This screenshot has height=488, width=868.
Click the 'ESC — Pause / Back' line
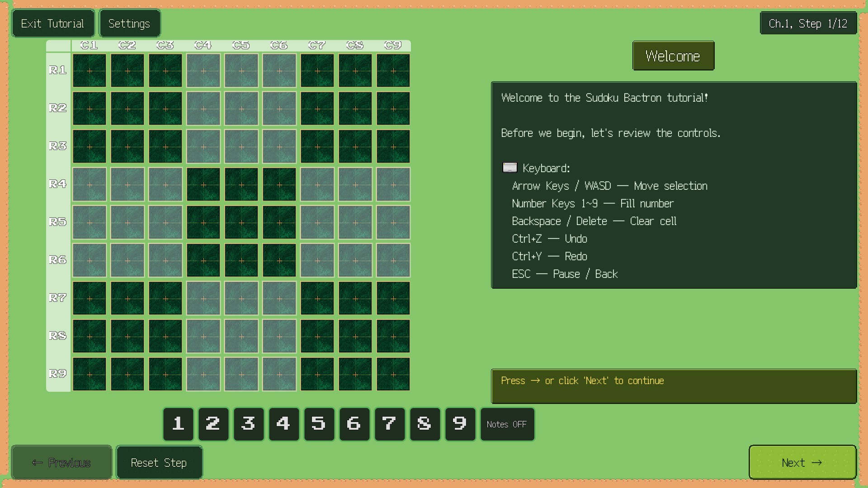(565, 274)
